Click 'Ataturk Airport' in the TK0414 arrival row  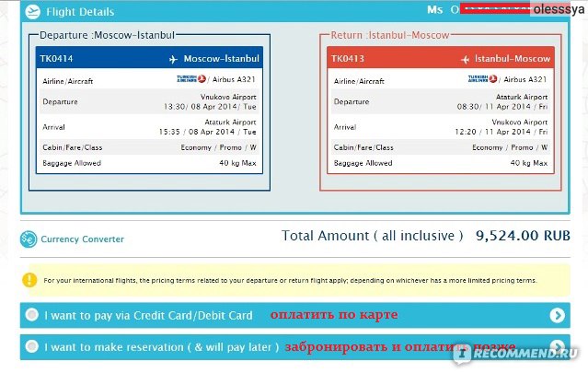[230, 122]
